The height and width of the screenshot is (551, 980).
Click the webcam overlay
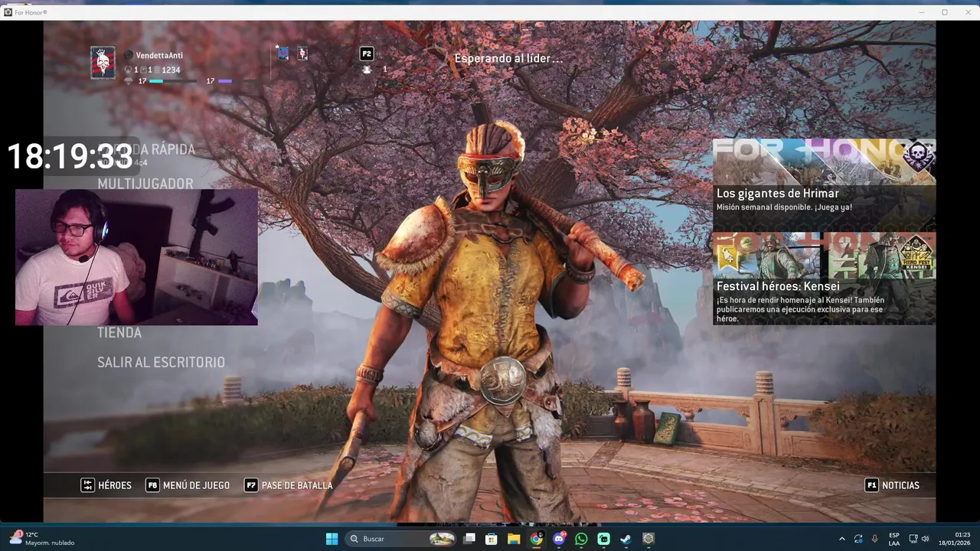coord(136,257)
